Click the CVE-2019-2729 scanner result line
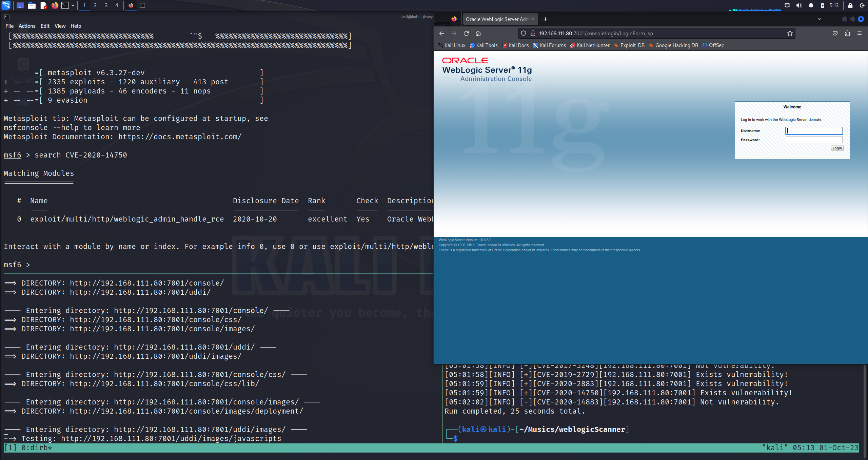This screenshot has width=868, height=460. click(x=616, y=375)
